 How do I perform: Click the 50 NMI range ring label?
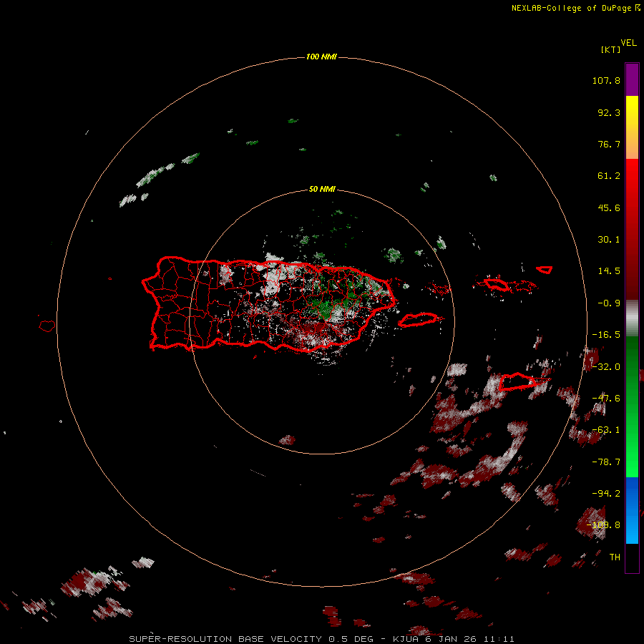click(322, 189)
